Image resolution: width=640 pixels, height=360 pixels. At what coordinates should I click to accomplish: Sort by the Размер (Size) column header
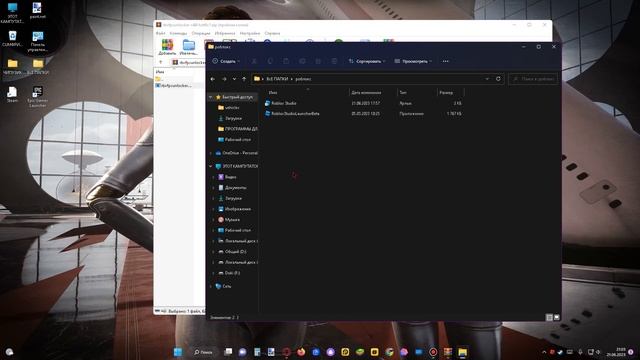tap(446, 93)
